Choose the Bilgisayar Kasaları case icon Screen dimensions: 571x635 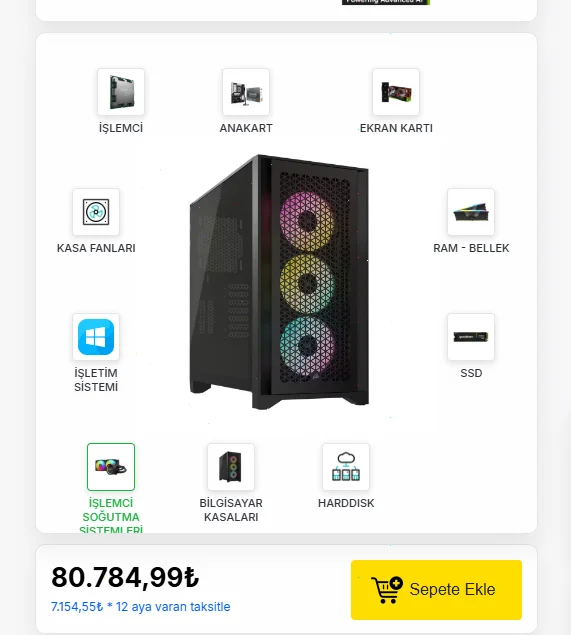tap(231, 467)
